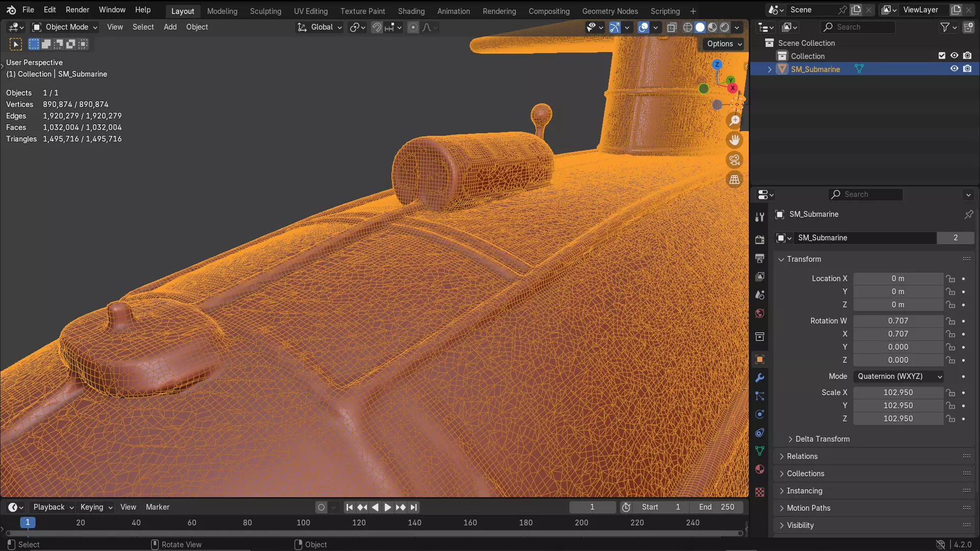980x551 pixels.
Task: Open the Sculpting workspace tab
Action: pos(265,11)
